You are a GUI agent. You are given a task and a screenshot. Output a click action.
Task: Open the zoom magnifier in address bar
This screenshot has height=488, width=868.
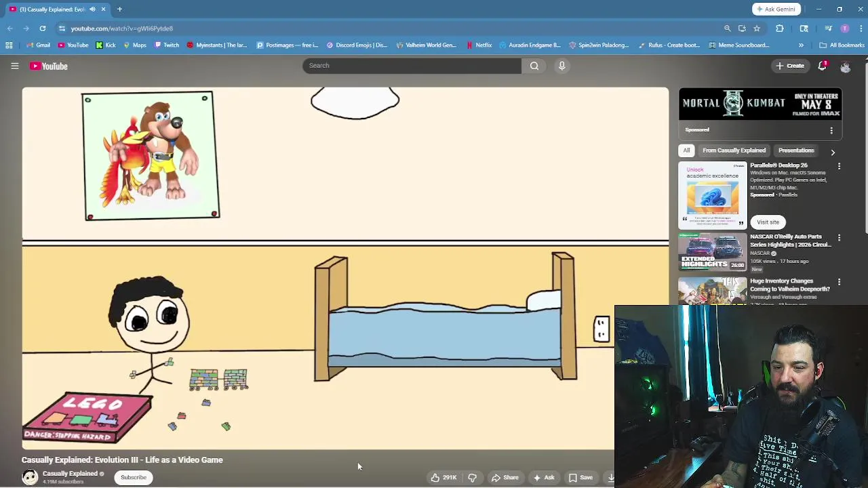click(x=727, y=28)
